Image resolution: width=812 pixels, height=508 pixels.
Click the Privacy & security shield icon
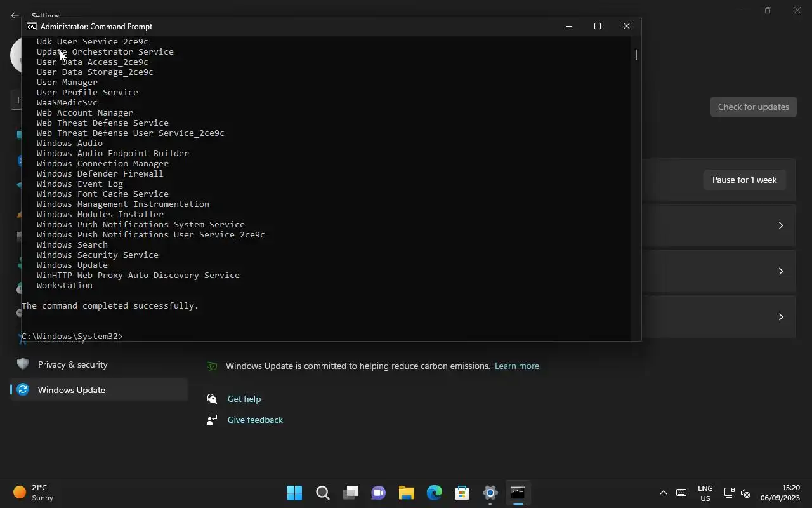(x=23, y=364)
